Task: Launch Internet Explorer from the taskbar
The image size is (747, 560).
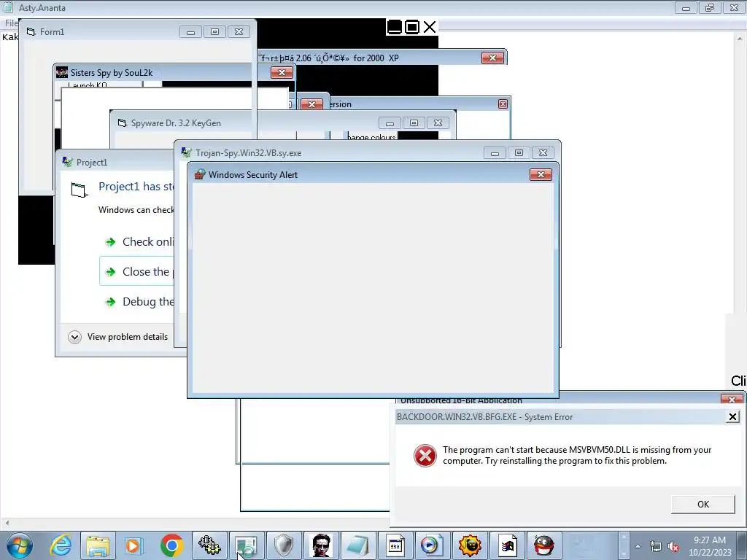Action: pos(61,545)
